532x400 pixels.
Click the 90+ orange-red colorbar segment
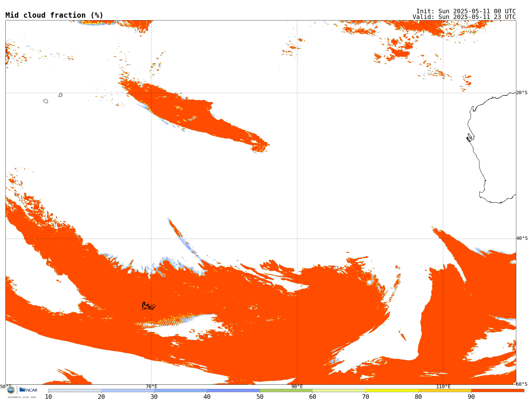[x=498, y=391]
